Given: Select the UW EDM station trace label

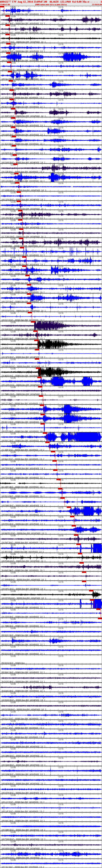Looking at the screenshot, I should click(x=23, y=126).
